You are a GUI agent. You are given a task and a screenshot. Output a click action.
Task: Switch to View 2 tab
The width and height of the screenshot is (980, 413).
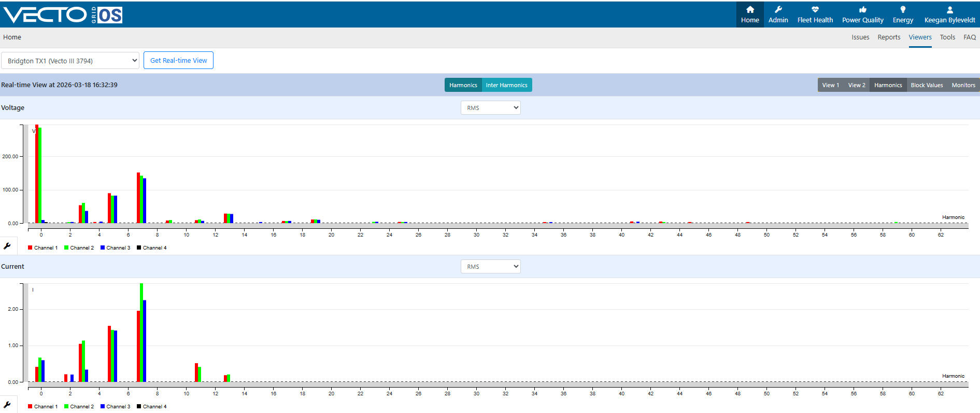(857, 85)
